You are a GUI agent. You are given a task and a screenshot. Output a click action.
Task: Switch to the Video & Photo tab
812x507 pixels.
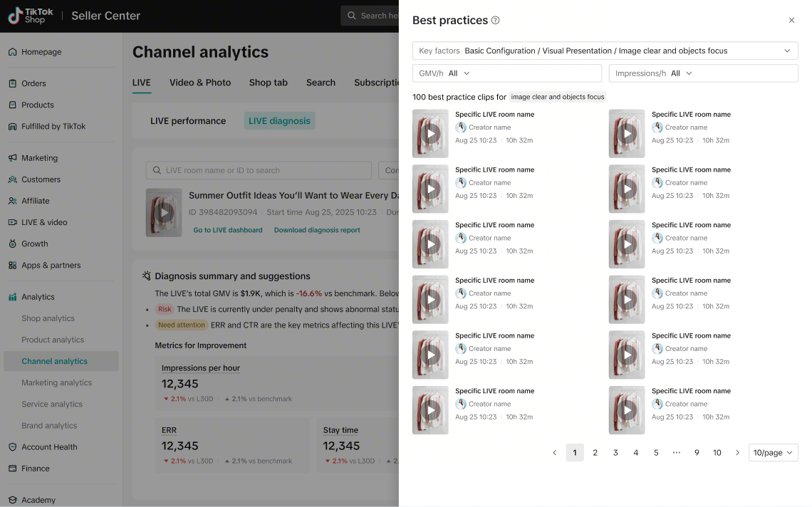pyautogui.click(x=200, y=83)
